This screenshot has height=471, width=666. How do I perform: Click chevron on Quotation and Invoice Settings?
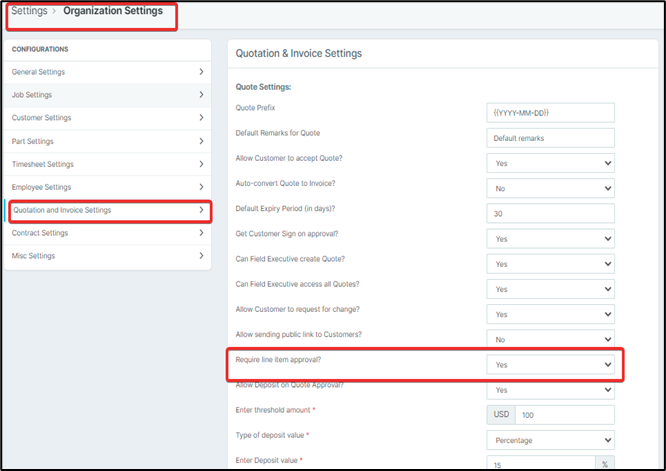201,210
